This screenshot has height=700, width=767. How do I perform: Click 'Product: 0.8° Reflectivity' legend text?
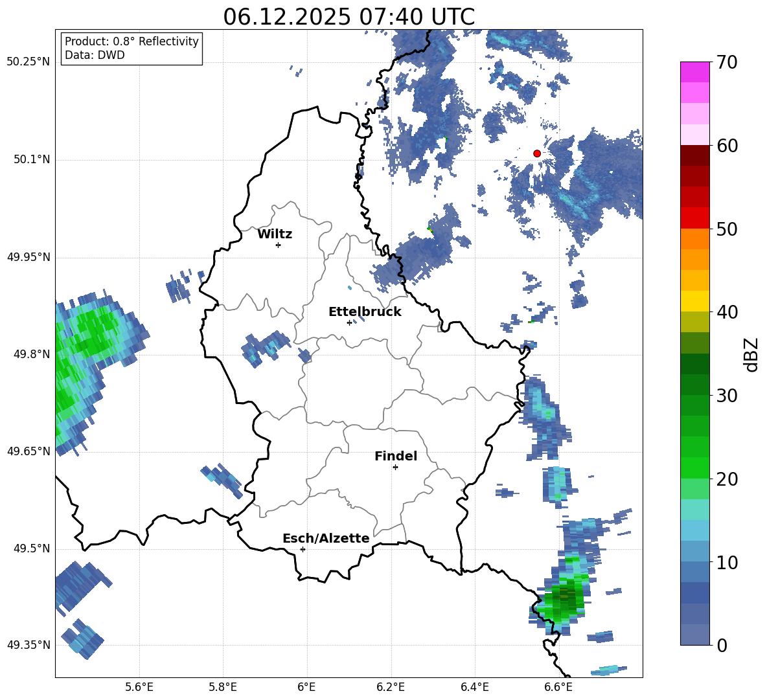coord(132,41)
